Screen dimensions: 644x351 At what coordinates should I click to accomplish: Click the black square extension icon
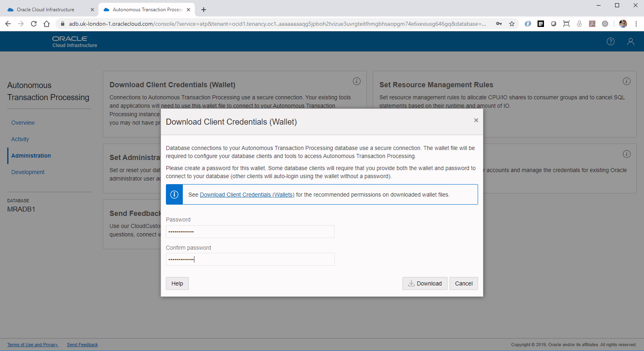click(541, 24)
